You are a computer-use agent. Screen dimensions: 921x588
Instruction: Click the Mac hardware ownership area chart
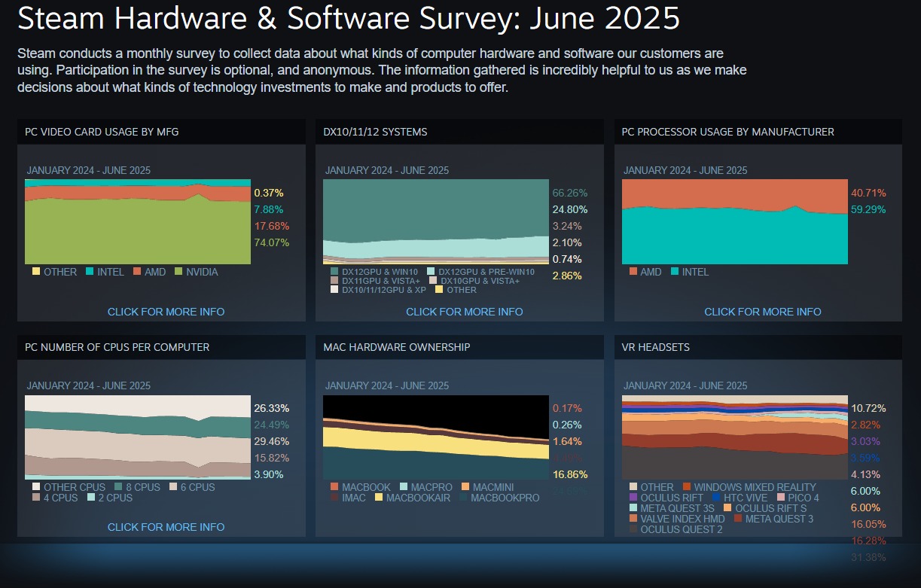pos(436,437)
